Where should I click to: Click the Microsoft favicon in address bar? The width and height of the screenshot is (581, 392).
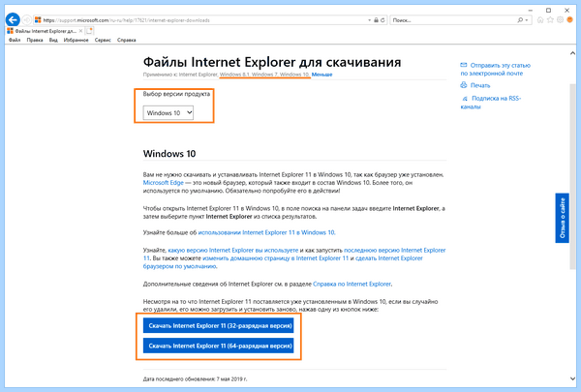(x=38, y=20)
